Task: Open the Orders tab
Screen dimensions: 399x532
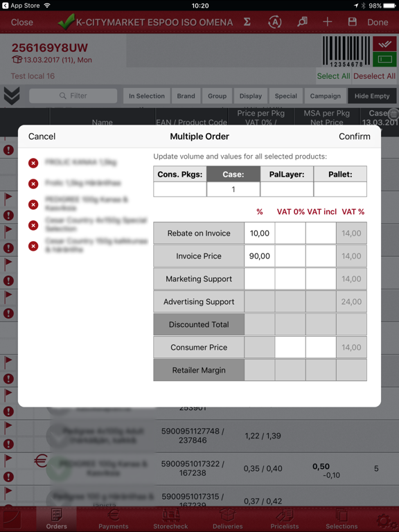Action: tap(56, 519)
